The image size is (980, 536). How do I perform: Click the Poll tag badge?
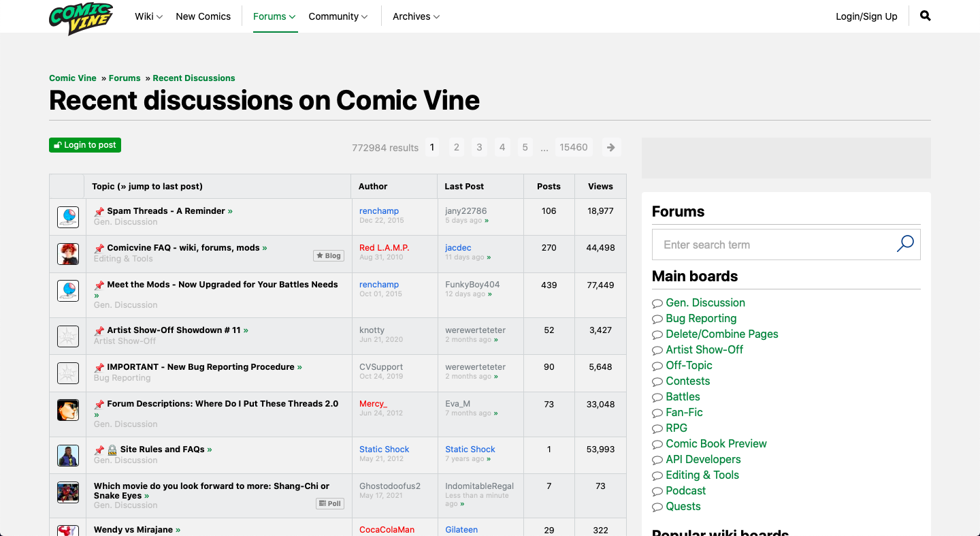[330, 503]
